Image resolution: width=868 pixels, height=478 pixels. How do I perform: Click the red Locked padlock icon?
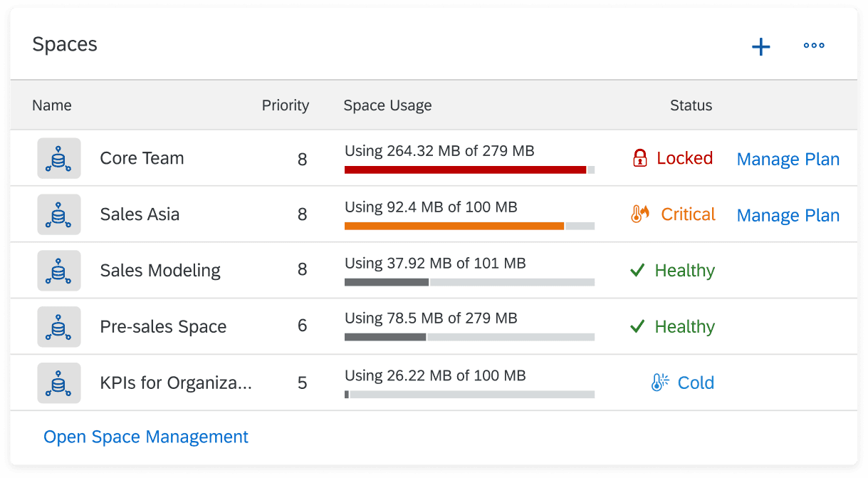639,158
